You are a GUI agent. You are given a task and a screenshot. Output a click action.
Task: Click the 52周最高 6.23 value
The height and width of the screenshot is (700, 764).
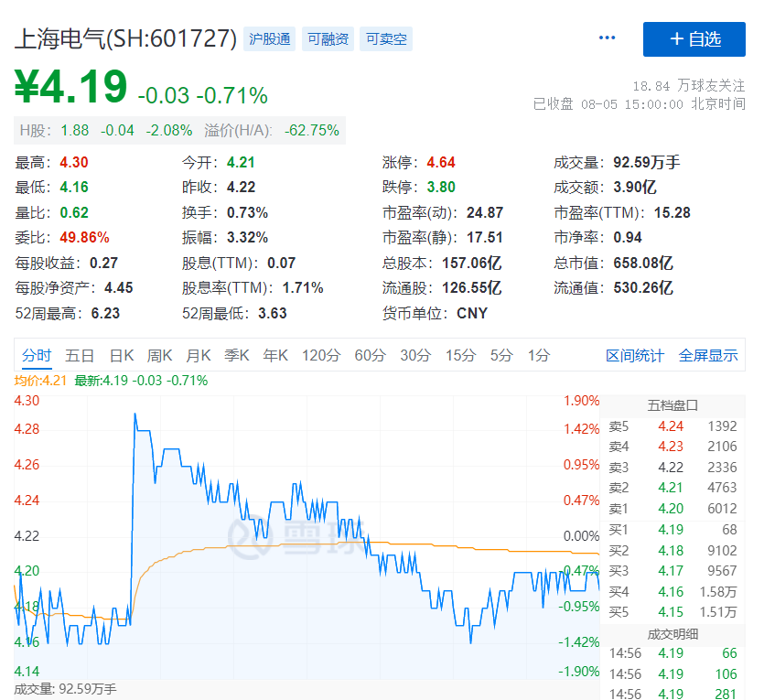coord(105,313)
